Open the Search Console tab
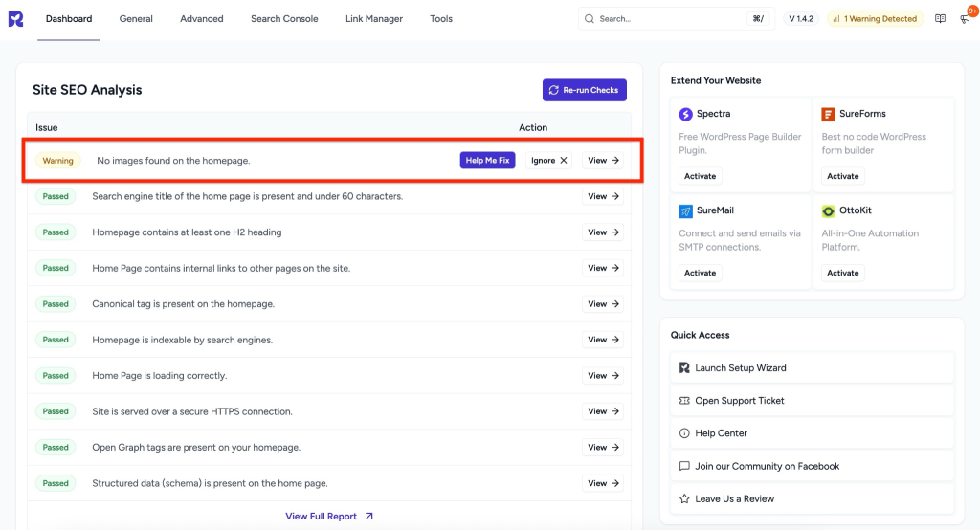 (x=284, y=19)
